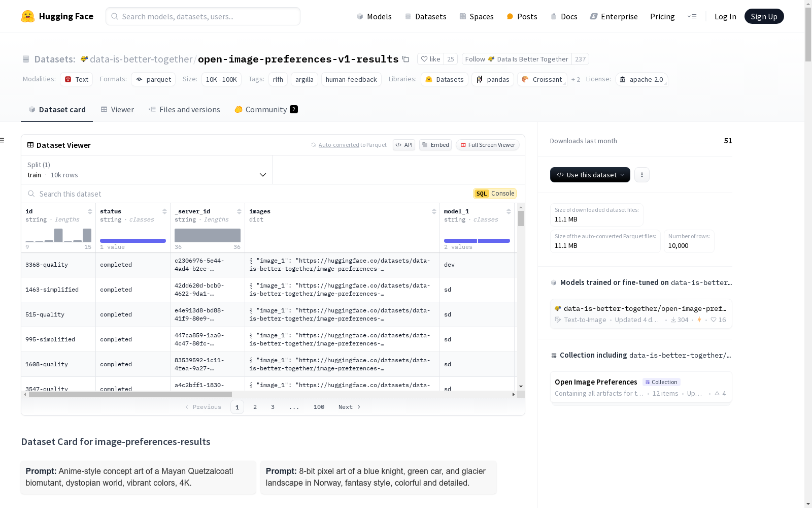Viewport: 812px width, 508px height.
Task: Open the Embed button
Action: (435, 145)
